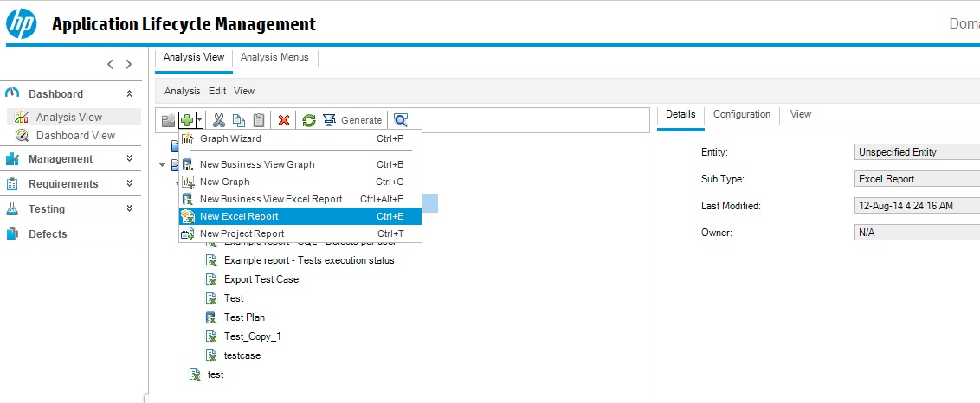Viewport: 980px width, 403px height.
Task: Click the red X Delete icon
Action: click(284, 120)
